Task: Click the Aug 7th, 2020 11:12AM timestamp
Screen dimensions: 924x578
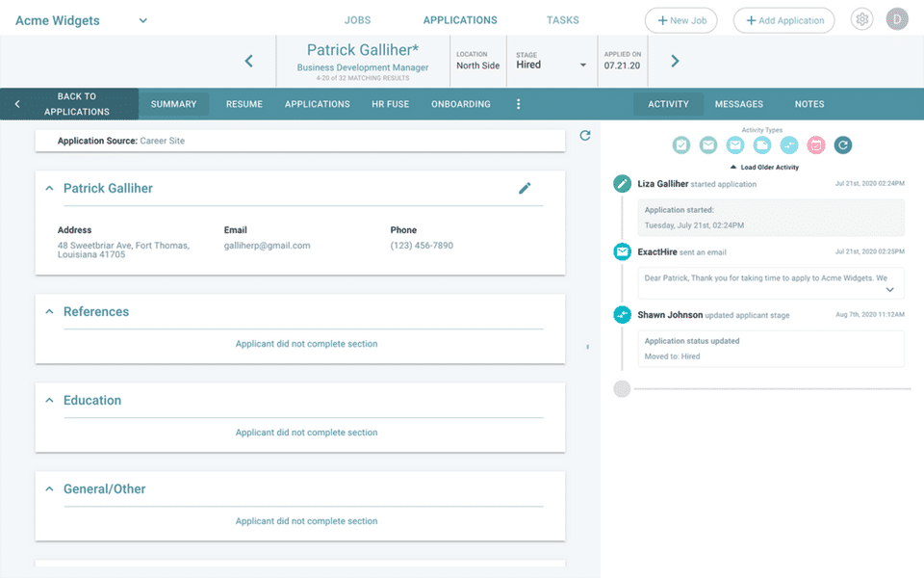Action: [870, 314]
